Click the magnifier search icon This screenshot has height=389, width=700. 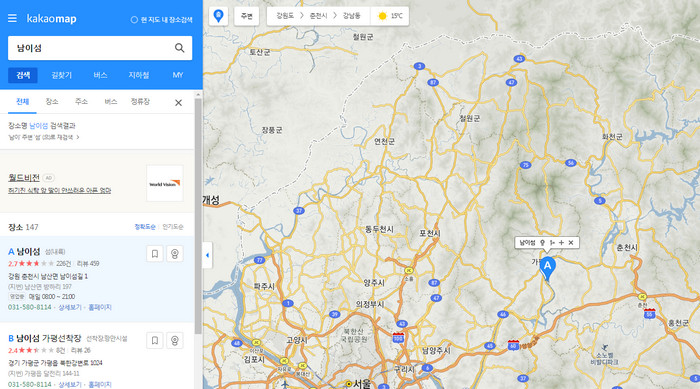[179, 48]
